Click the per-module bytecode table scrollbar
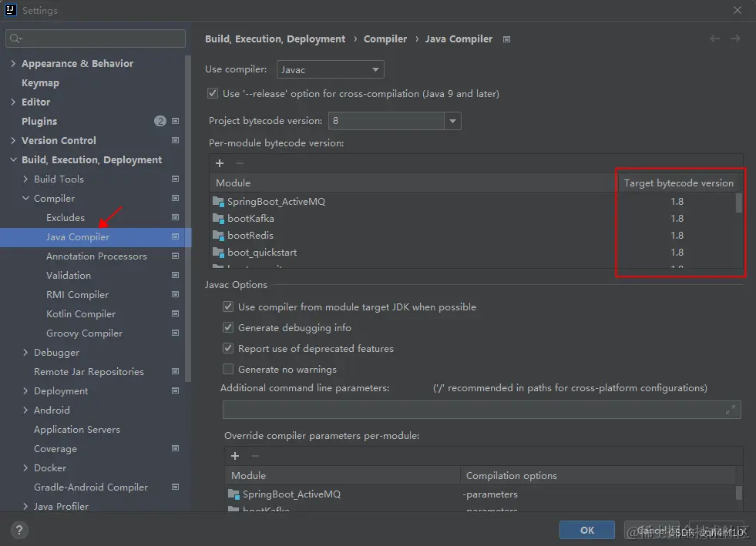The height and width of the screenshot is (546, 756). [738, 203]
